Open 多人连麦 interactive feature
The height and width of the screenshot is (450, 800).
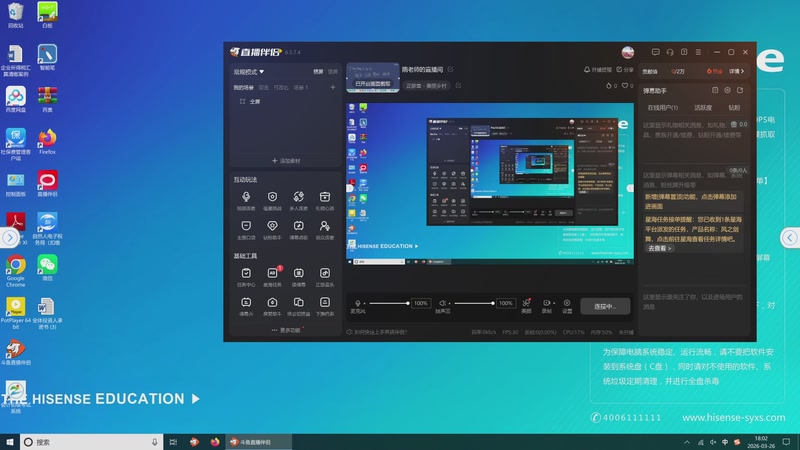coord(298,201)
